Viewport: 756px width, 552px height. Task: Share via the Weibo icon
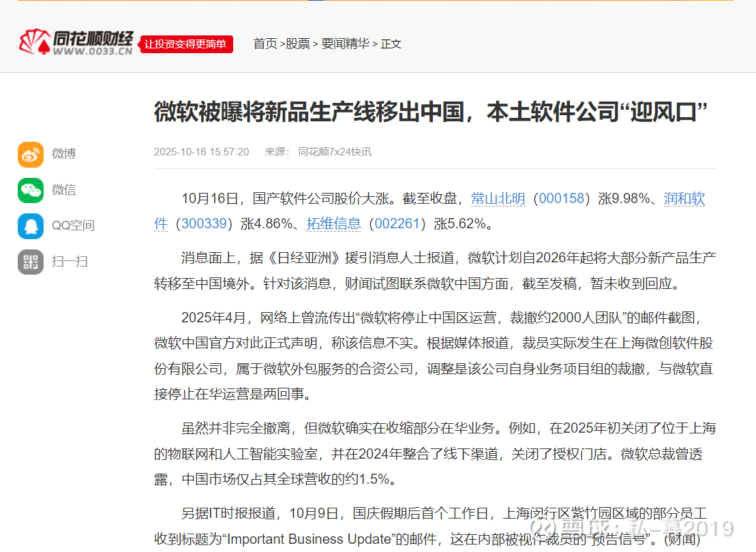31,154
